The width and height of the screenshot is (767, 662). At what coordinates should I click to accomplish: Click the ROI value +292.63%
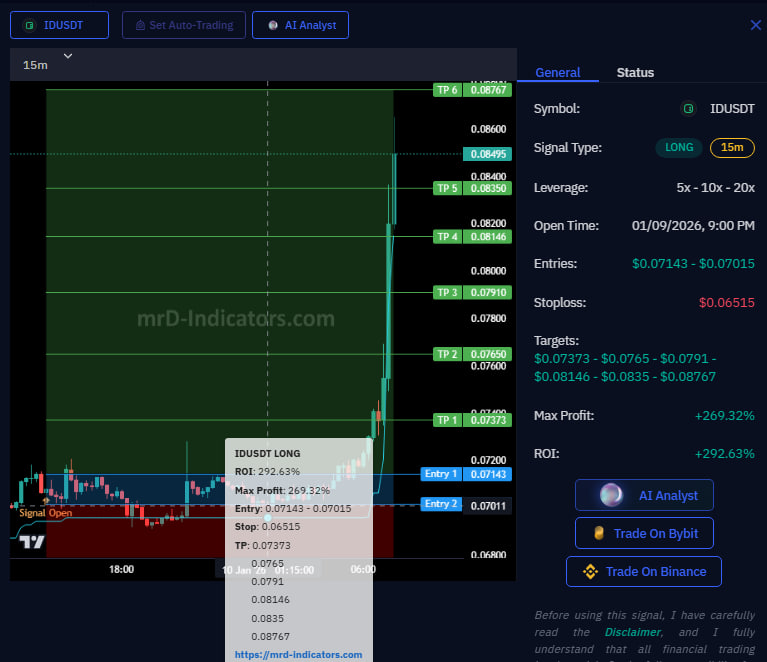pyautogui.click(x=724, y=454)
